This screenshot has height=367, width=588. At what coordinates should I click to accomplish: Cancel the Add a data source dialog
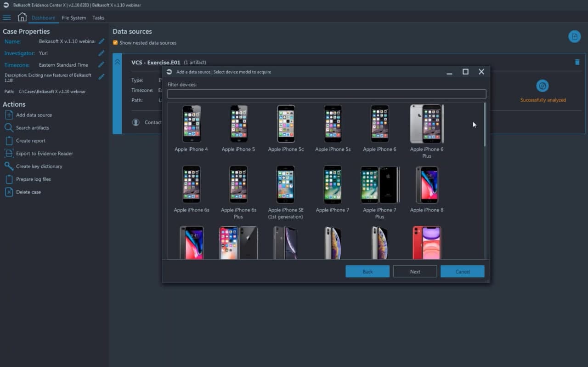(x=462, y=271)
